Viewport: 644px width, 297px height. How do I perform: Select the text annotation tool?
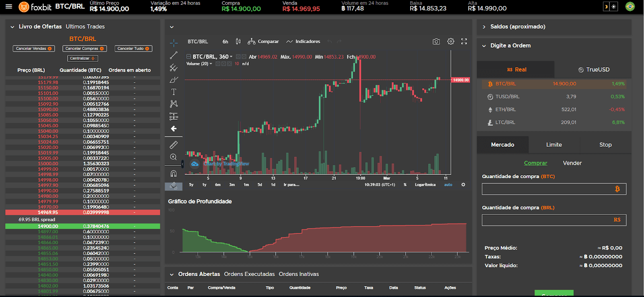click(x=173, y=92)
